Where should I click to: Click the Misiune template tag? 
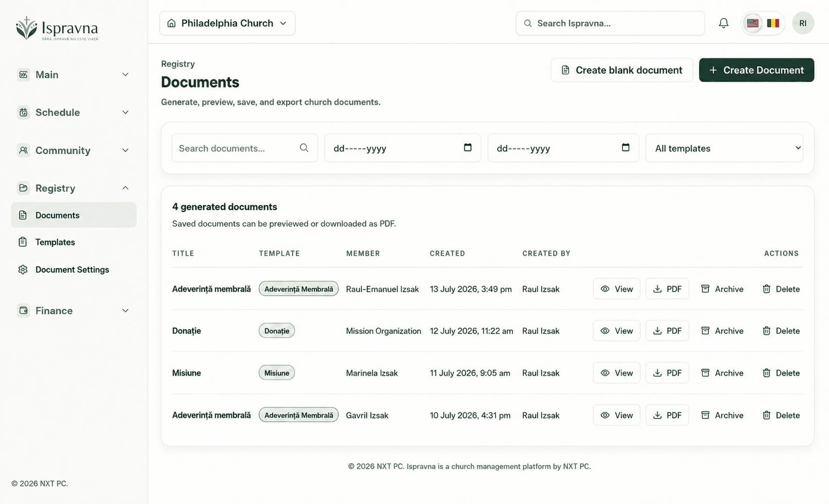(x=277, y=373)
